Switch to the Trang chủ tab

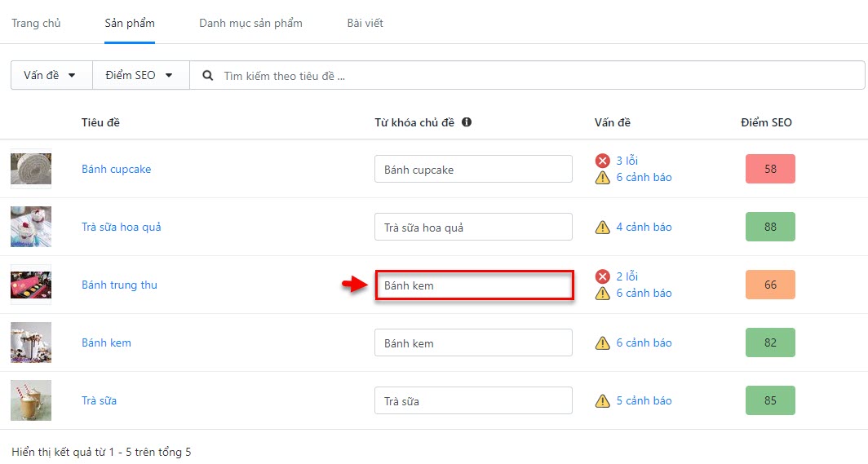click(x=36, y=23)
